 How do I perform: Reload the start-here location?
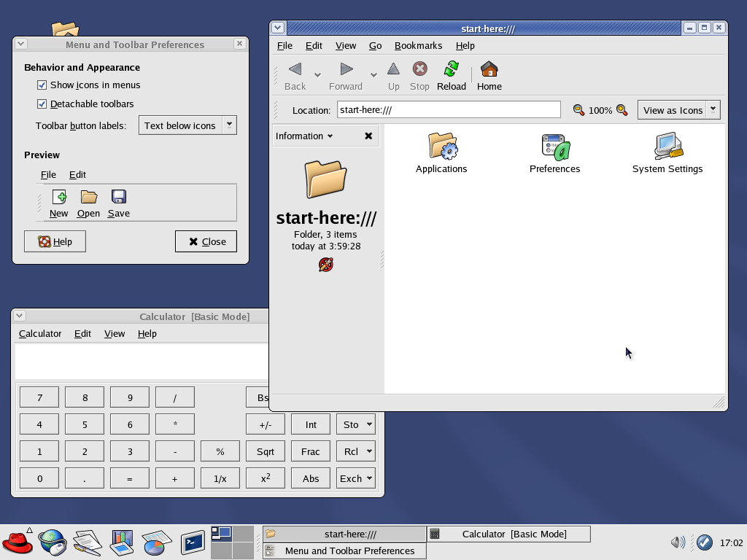(x=451, y=69)
